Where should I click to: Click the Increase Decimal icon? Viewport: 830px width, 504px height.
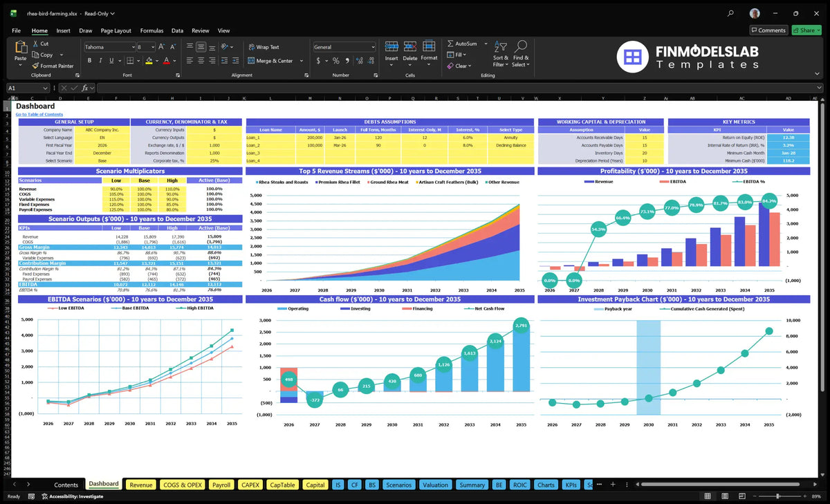point(359,61)
